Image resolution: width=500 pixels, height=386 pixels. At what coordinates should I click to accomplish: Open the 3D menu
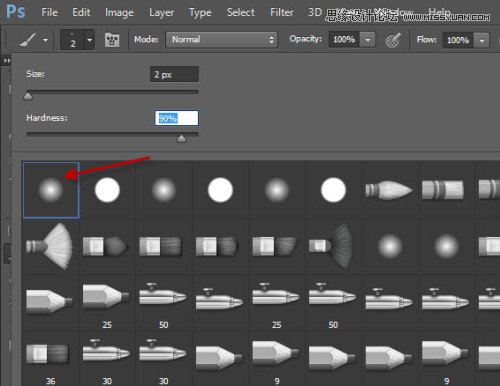tap(315, 12)
